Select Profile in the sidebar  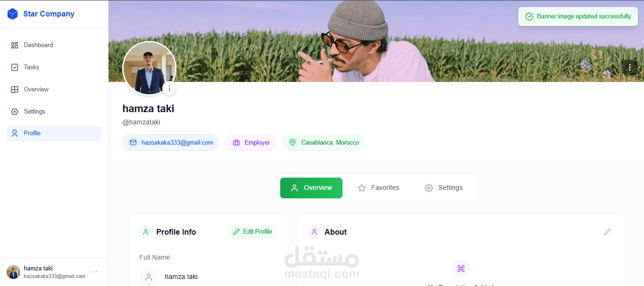[54, 133]
